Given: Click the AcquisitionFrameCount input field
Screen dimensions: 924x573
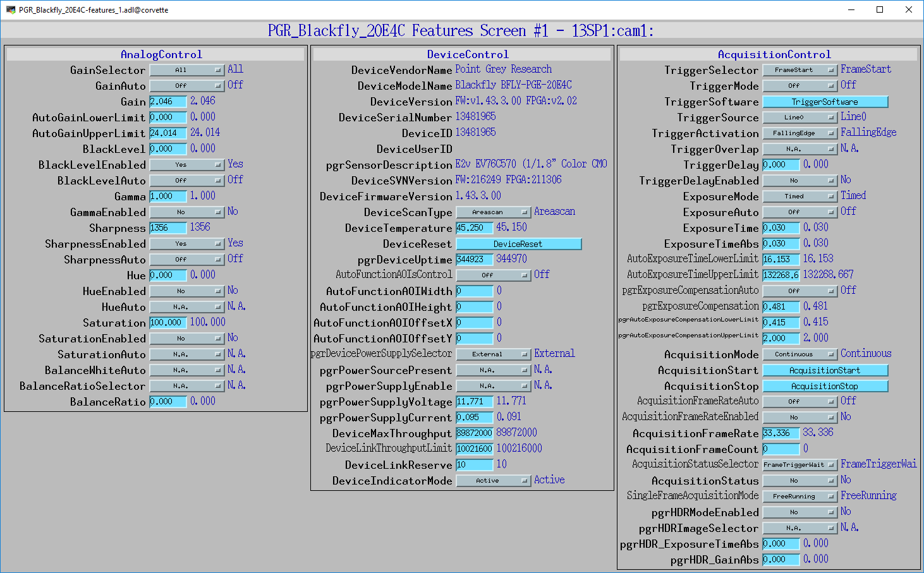Looking at the screenshot, I should pos(781,449).
